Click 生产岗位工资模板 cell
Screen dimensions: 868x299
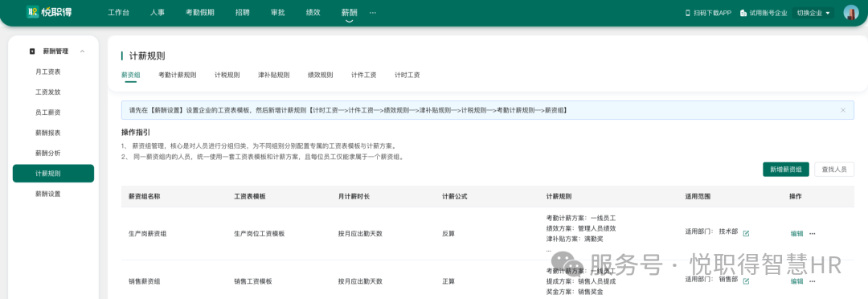click(x=259, y=234)
